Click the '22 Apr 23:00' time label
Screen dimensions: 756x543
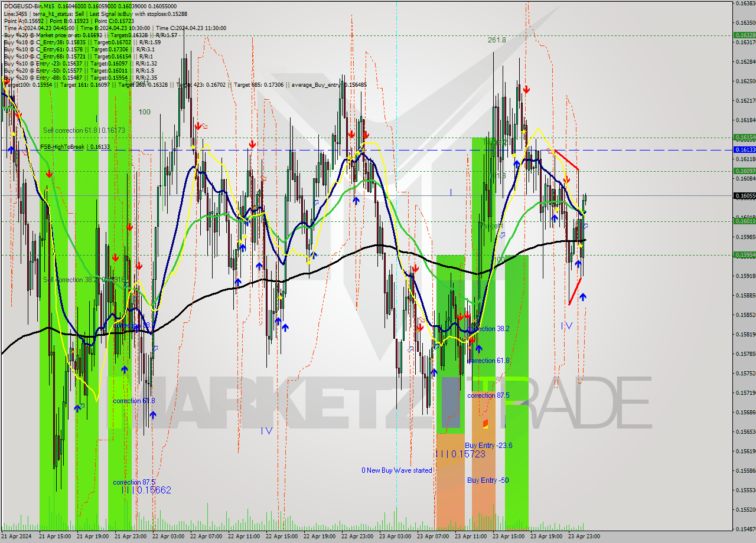357,537
